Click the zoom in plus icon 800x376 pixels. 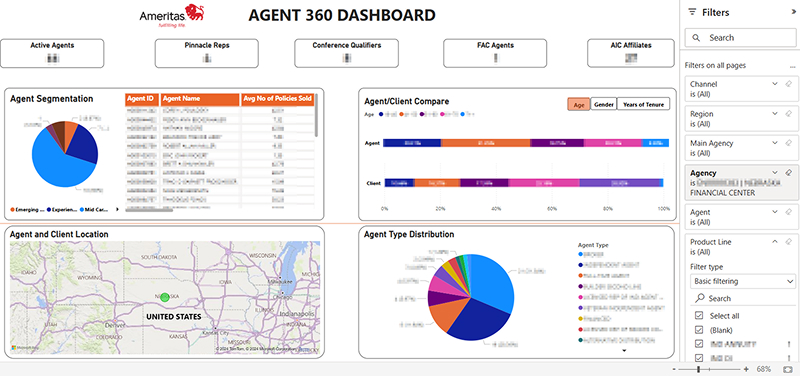(746, 369)
